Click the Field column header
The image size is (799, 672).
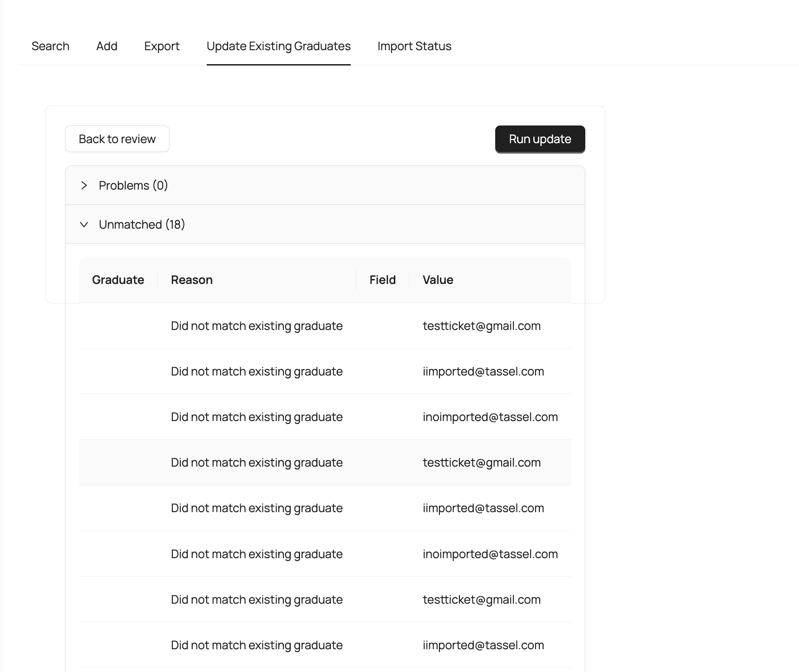tap(382, 280)
